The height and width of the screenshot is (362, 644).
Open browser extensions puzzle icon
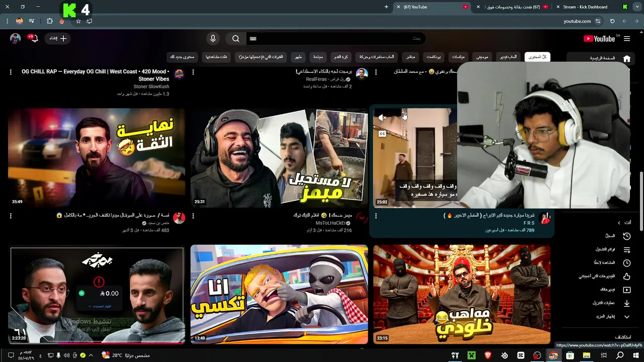49,21
